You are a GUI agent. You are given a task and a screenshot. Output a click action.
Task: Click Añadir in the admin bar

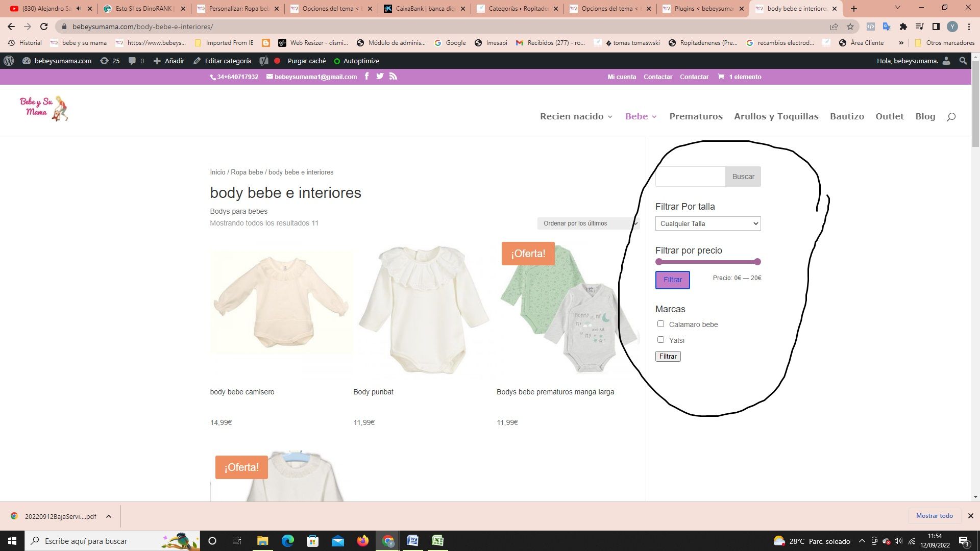pyautogui.click(x=169, y=61)
